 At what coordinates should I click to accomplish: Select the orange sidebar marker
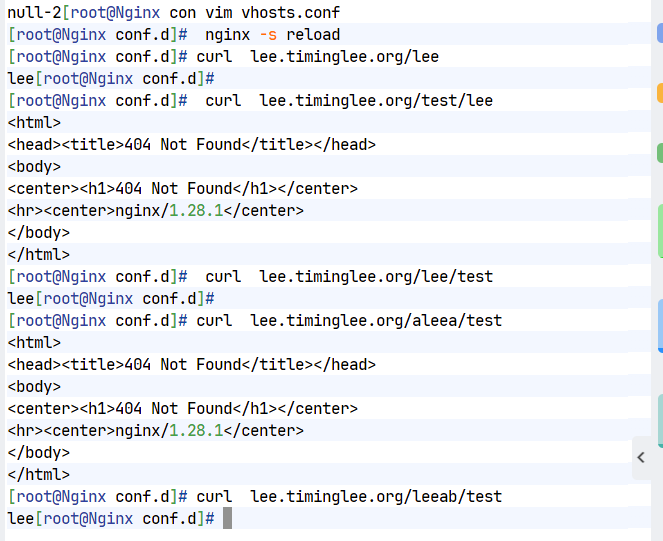(x=660, y=93)
